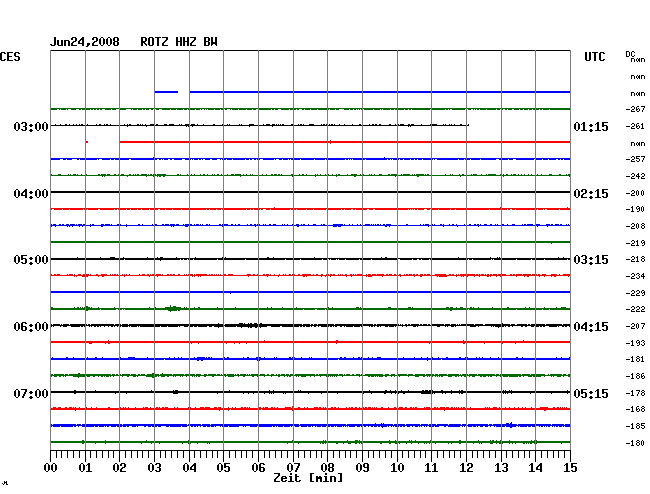Click the DC value -200
650x494 pixels.
point(635,193)
